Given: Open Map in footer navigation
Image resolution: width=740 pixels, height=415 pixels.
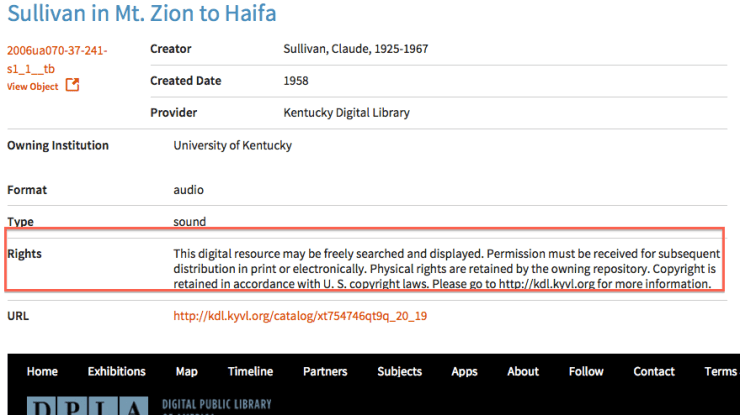Looking at the screenshot, I should (x=186, y=372).
